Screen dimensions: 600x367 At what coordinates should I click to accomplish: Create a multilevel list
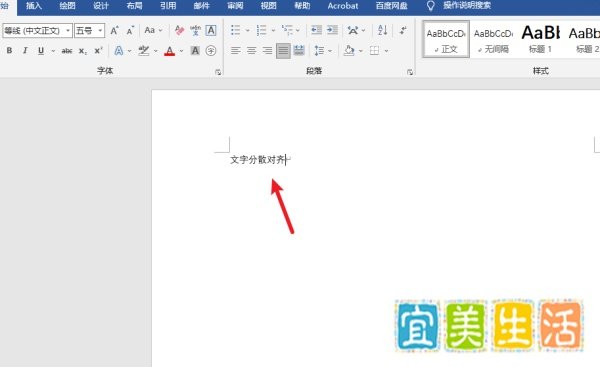287,30
